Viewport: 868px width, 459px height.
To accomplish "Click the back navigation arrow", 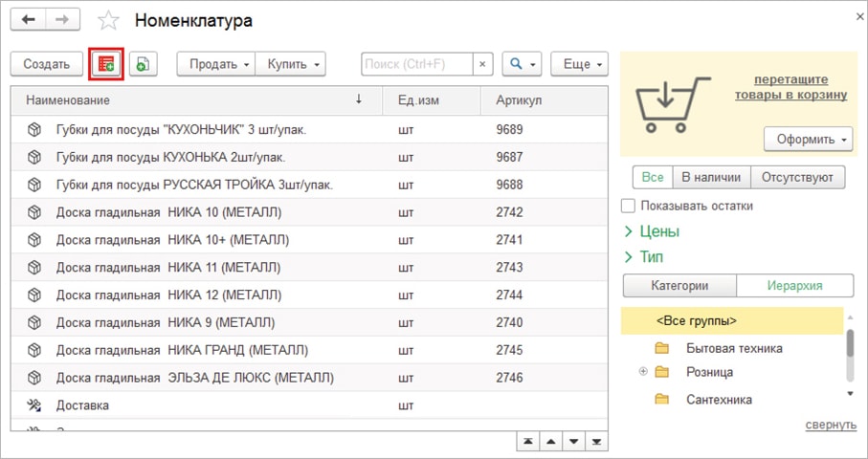I will 29,20.
